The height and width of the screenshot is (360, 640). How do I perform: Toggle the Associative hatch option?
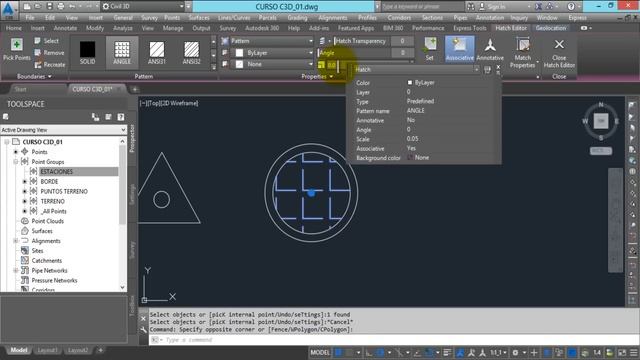tap(460, 49)
